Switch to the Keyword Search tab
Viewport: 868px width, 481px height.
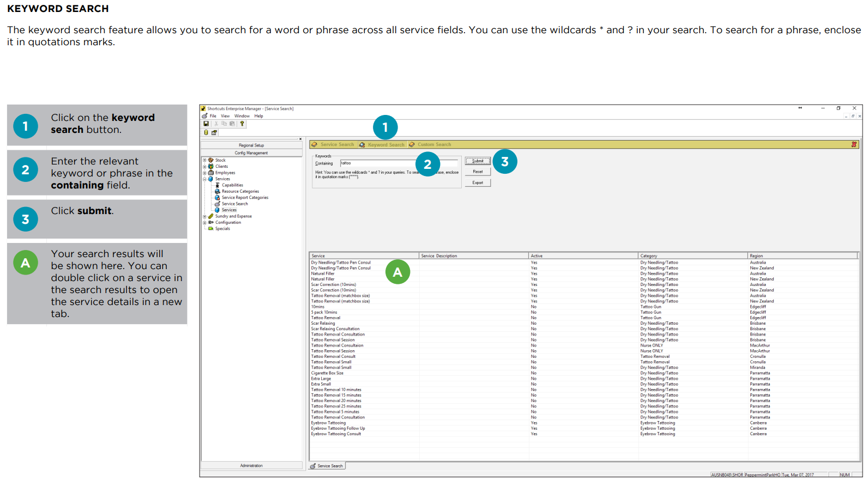pos(382,144)
